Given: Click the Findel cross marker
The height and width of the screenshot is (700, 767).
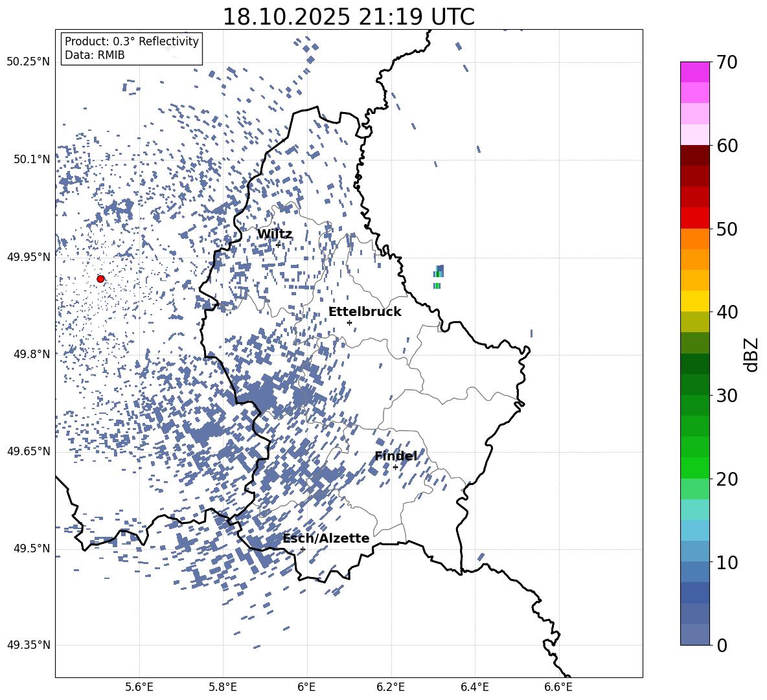Looking at the screenshot, I should (x=395, y=468).
